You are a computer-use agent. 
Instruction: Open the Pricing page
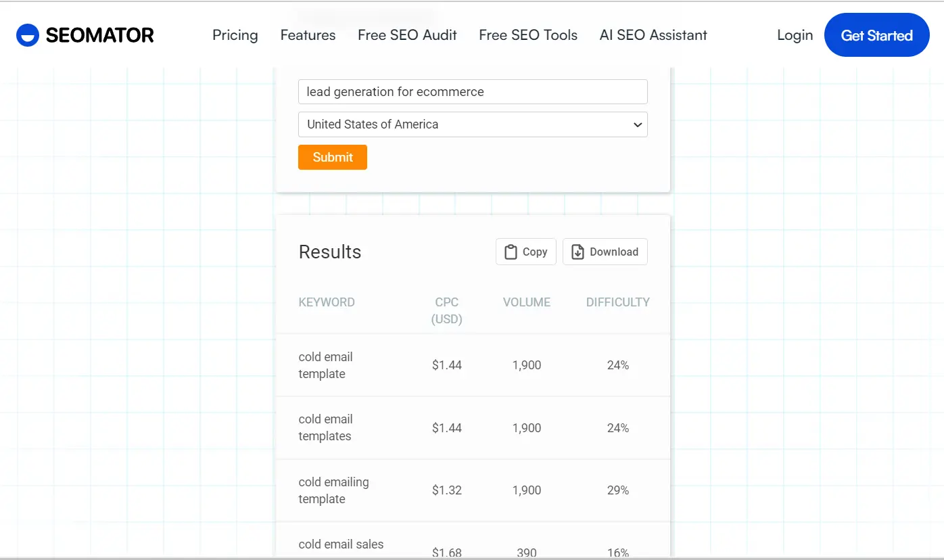(x=235, y=34)
